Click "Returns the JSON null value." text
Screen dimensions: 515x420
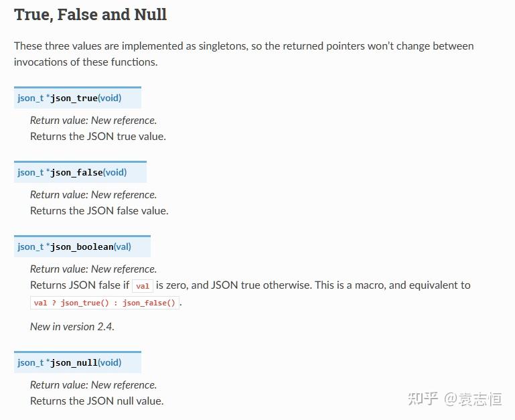[x=97, y=401]
